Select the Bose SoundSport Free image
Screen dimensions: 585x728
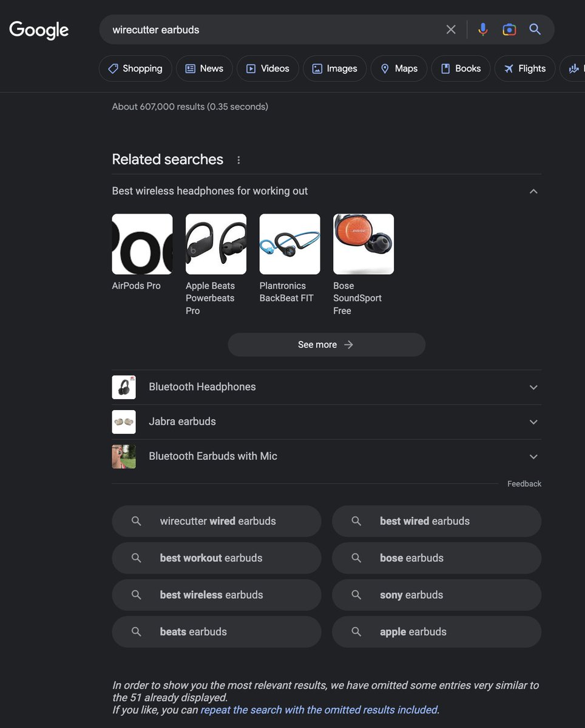point(364,244)
